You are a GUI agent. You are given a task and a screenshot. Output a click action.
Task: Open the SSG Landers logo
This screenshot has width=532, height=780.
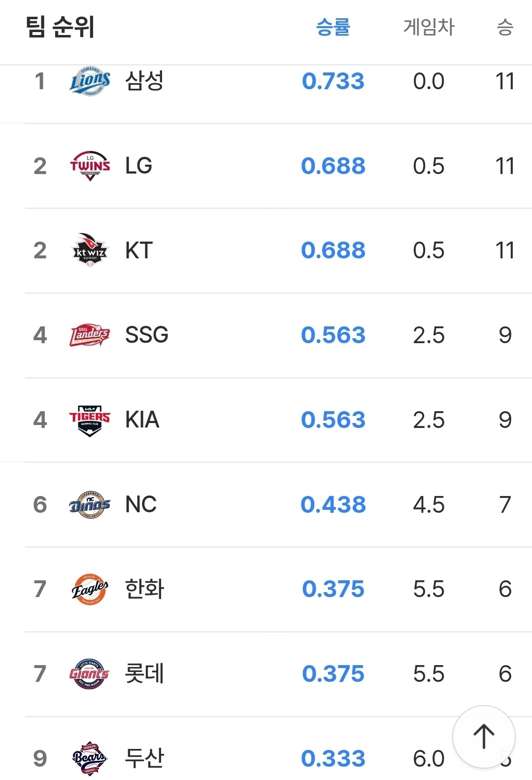pos(90,335)
